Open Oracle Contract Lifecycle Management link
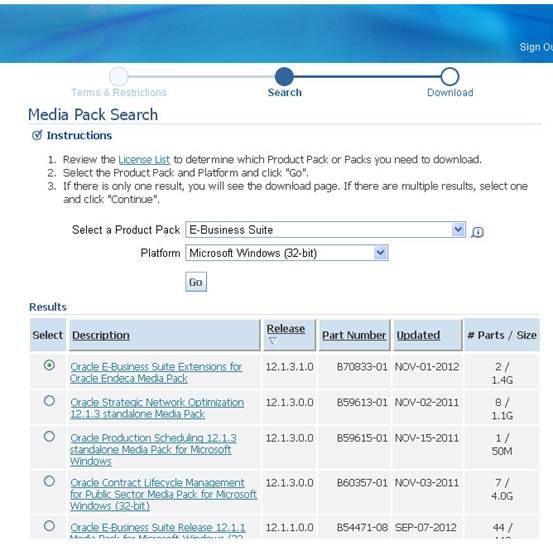 click(163, 494)
